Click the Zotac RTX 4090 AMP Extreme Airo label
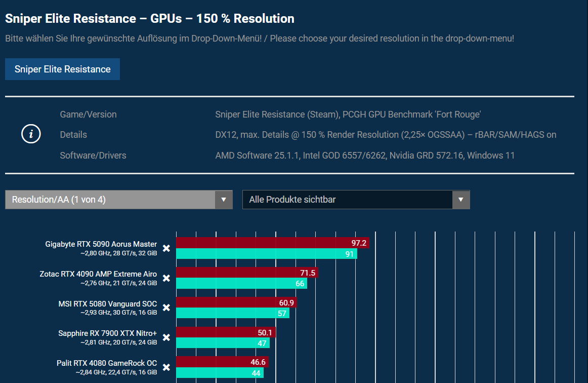This screenshot has width=588, height=383. (x=98, y=274)
